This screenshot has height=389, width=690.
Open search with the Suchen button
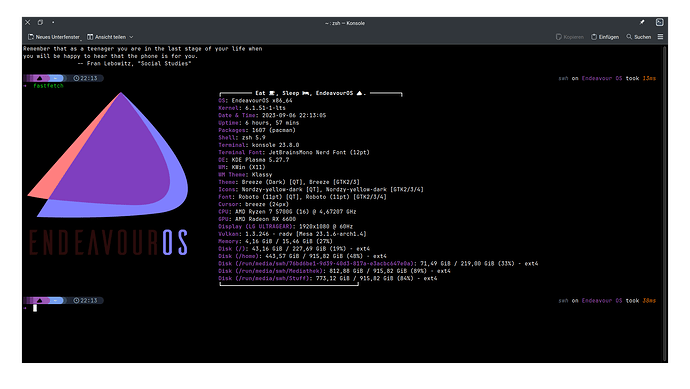coord(639,37)
